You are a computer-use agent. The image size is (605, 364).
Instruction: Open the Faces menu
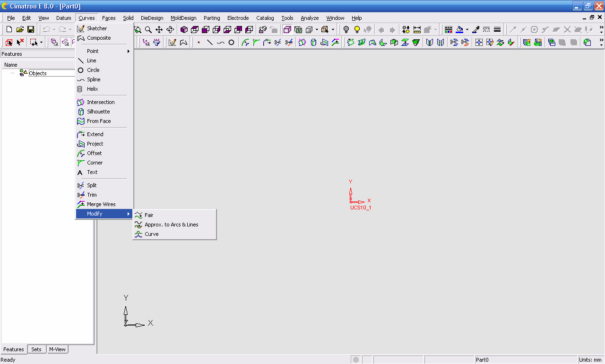[x=109, y=18]
